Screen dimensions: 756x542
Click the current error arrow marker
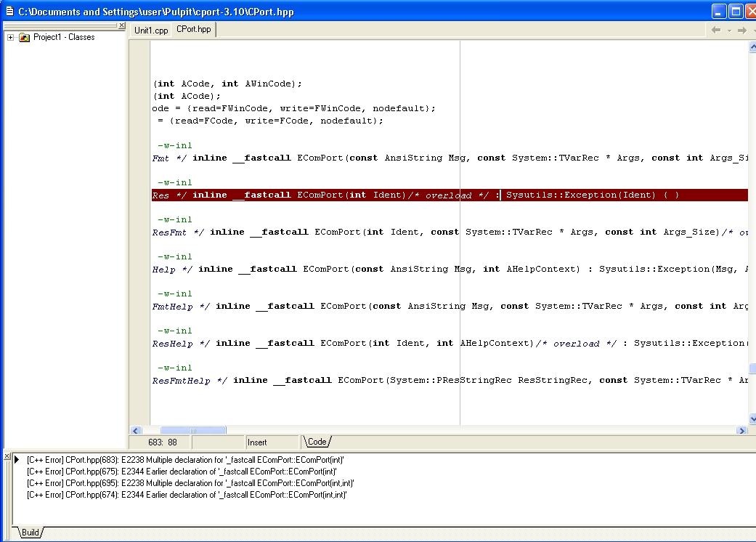[x=17, y=460]
